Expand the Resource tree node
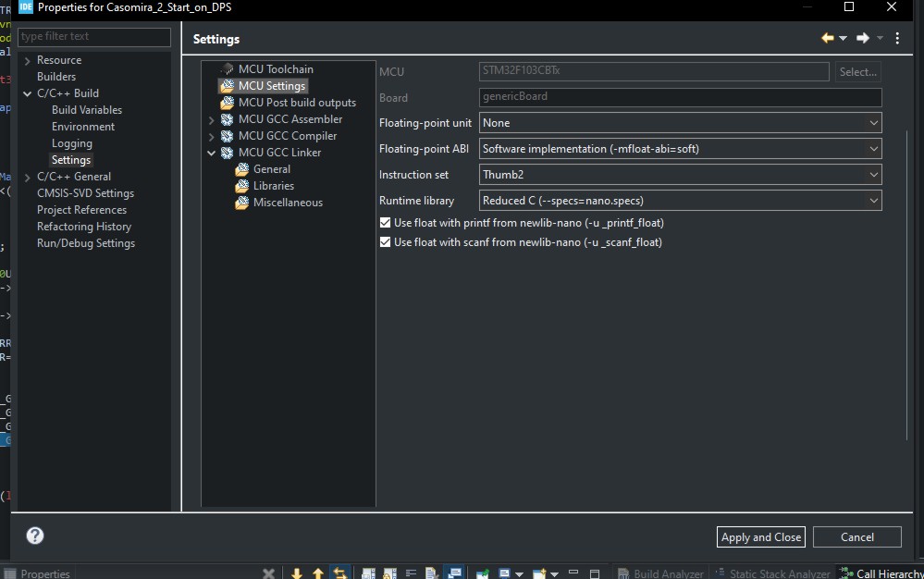This screenshot has width=924, height=579. 28,60
